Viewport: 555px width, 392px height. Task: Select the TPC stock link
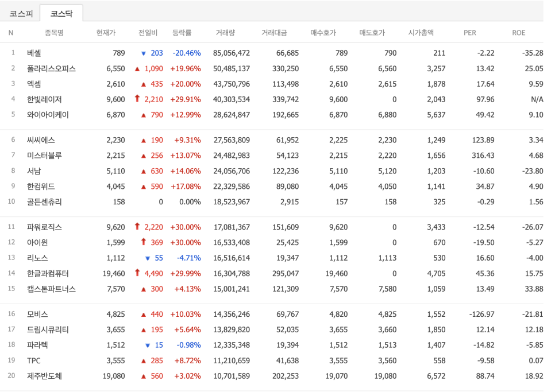[x=34, y=360]
